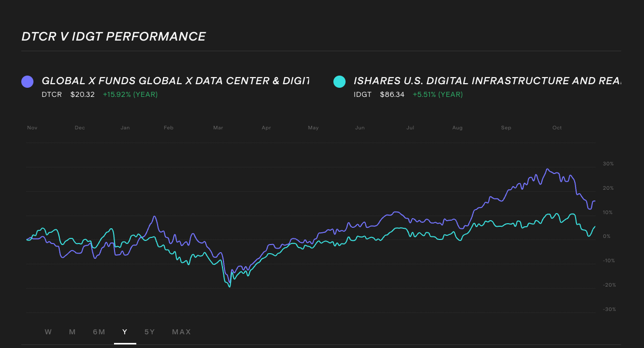The image size is (644, 348).
Task: Click the IDGT ticker symbol
Action: pyautogui.click(x=363, y=94)
